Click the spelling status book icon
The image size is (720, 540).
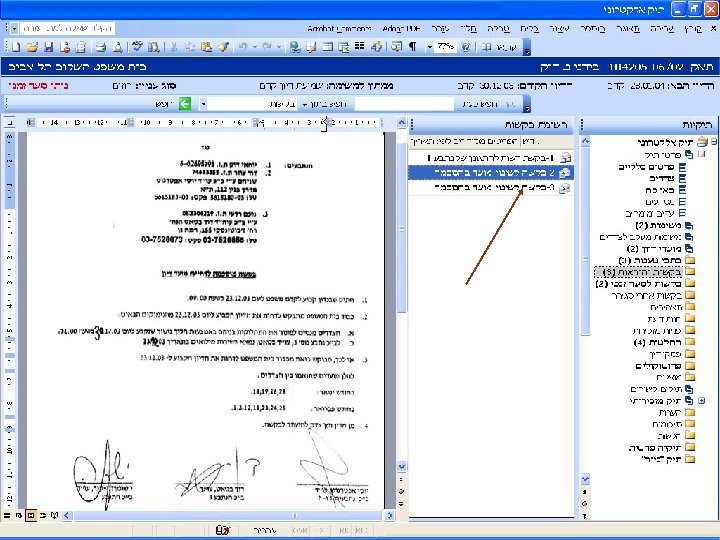pyautogui.click(x=223, y=530)
